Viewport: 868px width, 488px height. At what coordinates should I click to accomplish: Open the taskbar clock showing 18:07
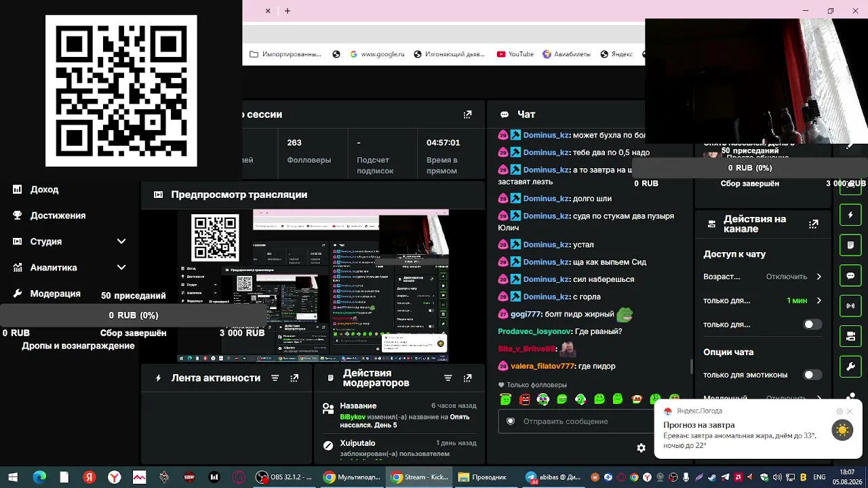point(847,477)
